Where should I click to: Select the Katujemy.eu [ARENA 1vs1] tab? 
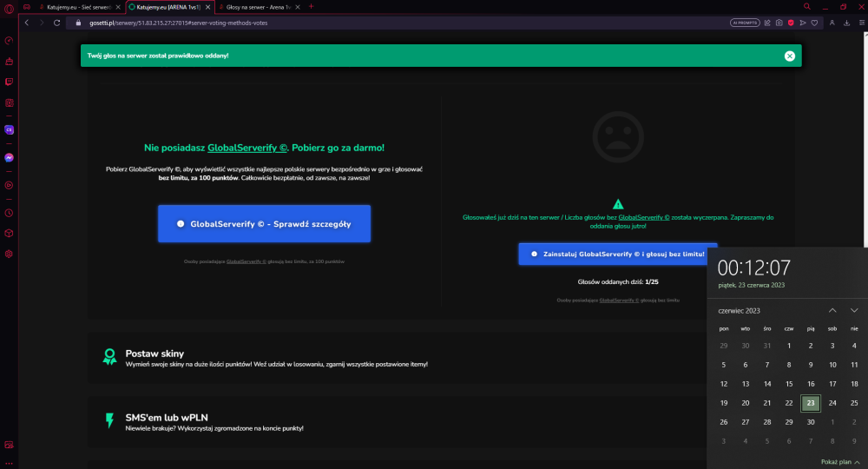click(168, 7)
